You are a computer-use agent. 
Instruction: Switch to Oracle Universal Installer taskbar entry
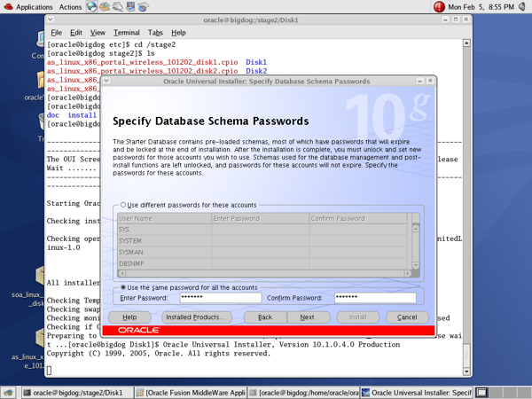click(x=417, y=393)
